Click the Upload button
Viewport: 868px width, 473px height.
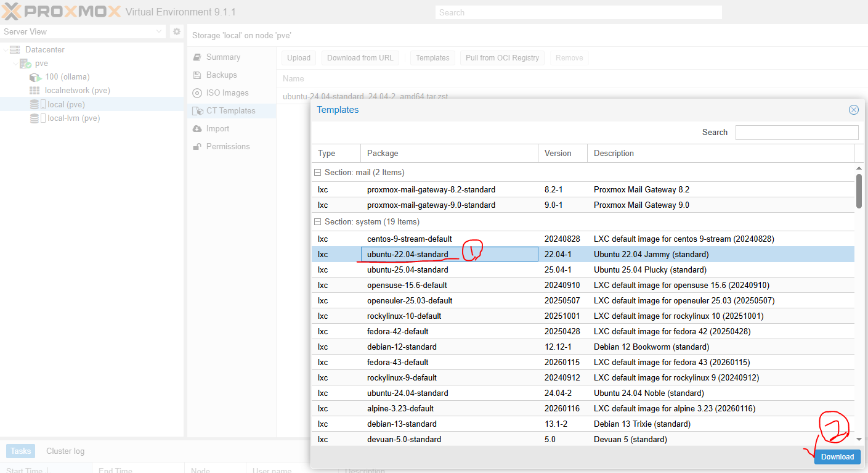point(299,58)
